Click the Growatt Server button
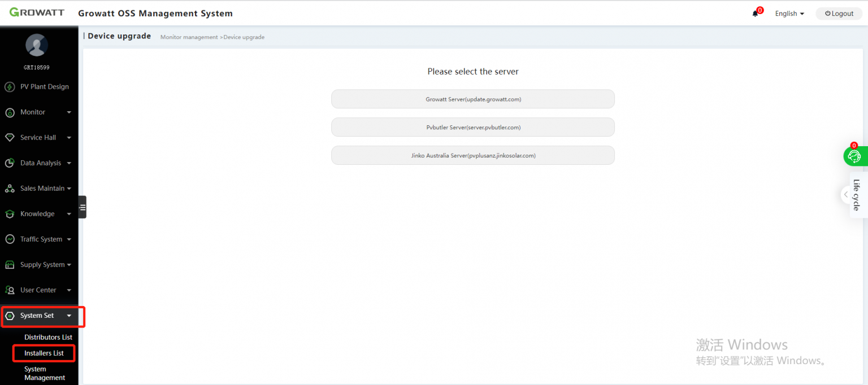 pyautogui.click(x=472, y=98)
